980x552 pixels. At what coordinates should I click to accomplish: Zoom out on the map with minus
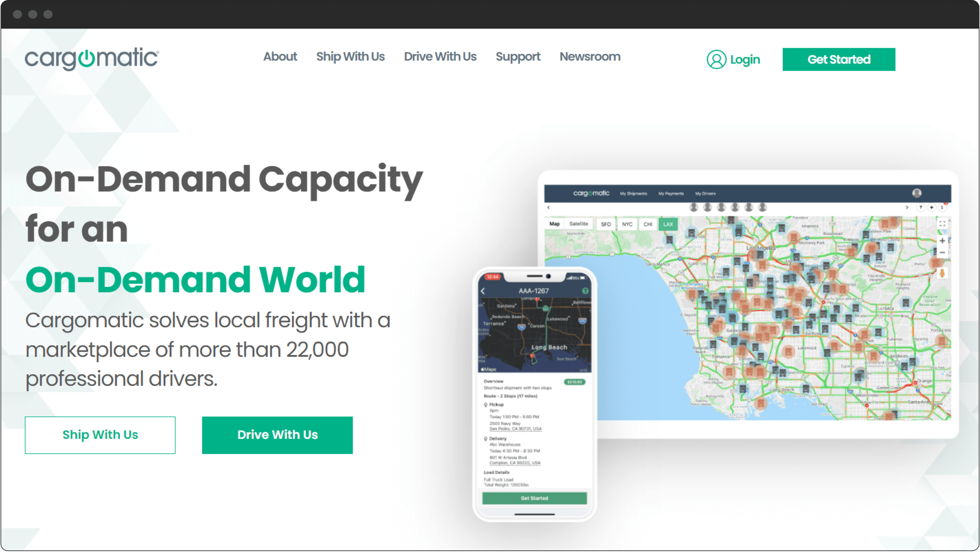942,253
